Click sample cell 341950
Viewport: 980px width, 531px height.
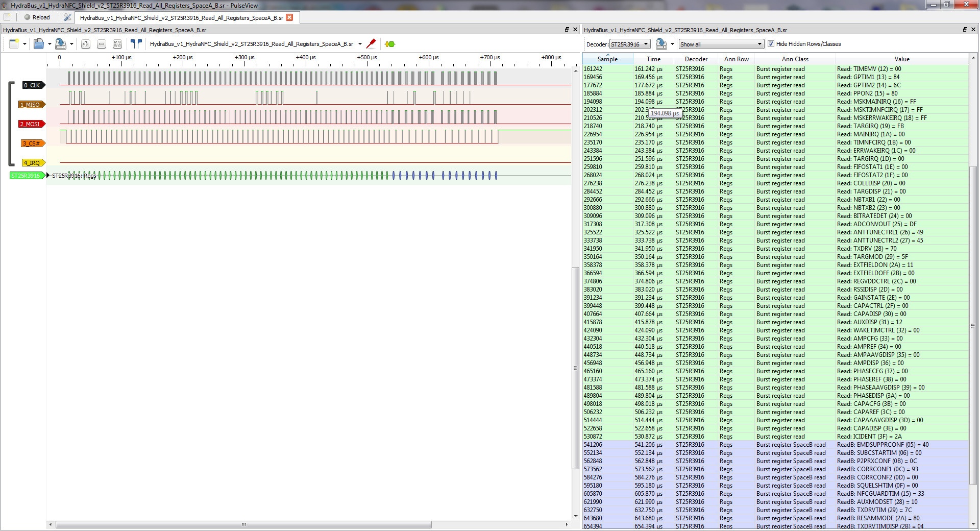pyautogui.click(x=607, y=249)
